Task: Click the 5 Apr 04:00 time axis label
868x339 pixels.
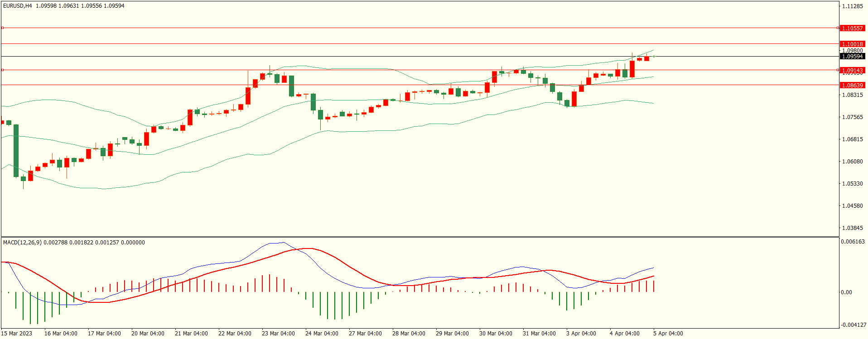Action: point(668,334)
